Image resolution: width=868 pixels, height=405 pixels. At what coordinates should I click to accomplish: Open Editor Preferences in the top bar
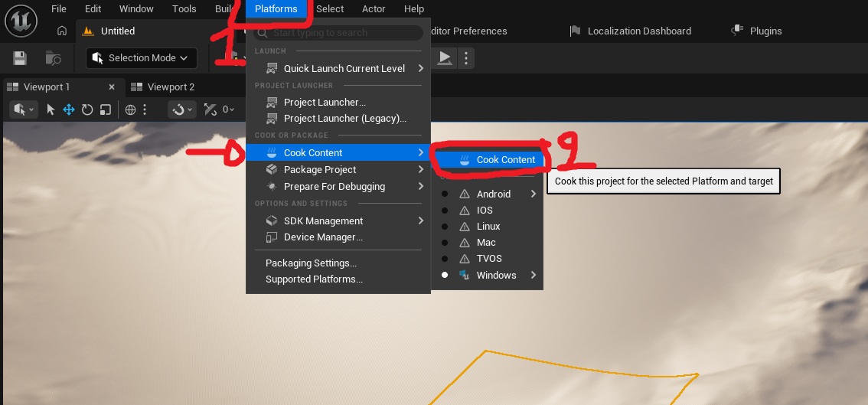[x=468, y=31]
